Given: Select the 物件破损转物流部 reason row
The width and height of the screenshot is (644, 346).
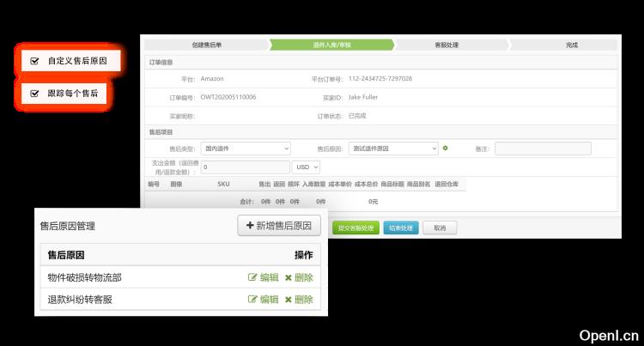Looking at the screenshot, I should pyautogui.click(x=180, y=277).
